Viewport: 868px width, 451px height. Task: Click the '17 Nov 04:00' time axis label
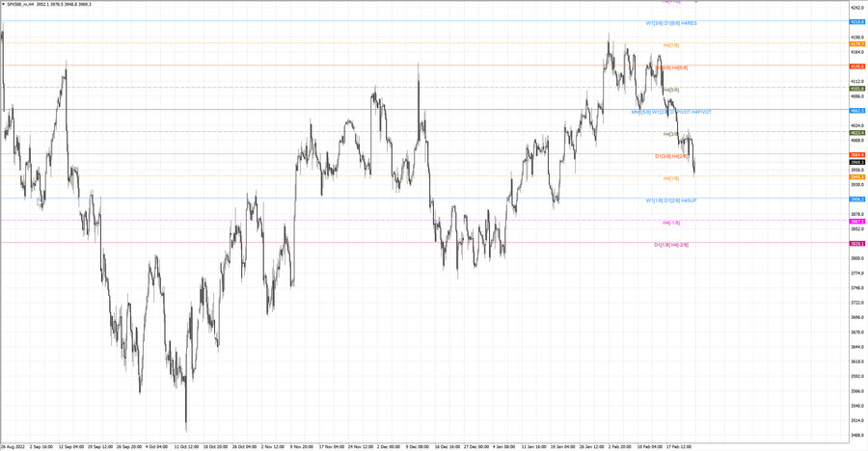tap(332, 446)
